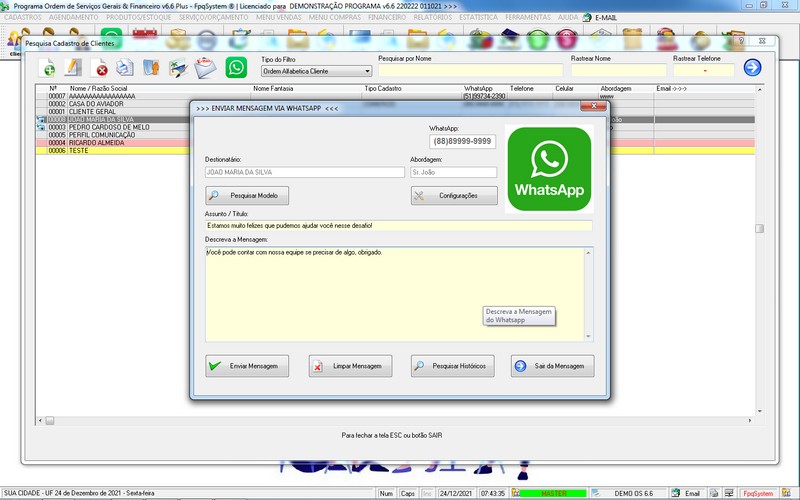Click the Email column header
800x500 pixels.
pos(671,88)
